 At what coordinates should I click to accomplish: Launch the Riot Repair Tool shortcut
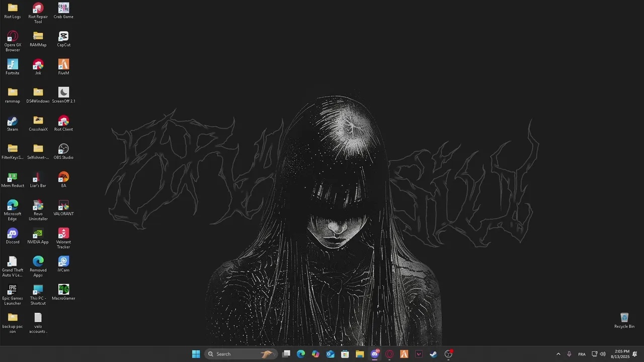[x=38, y=13]
